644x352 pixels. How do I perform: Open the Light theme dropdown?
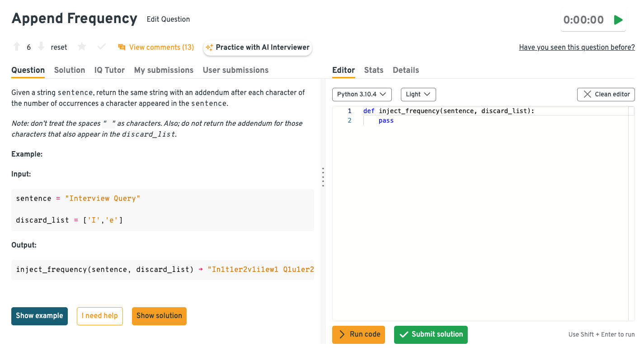418,94
